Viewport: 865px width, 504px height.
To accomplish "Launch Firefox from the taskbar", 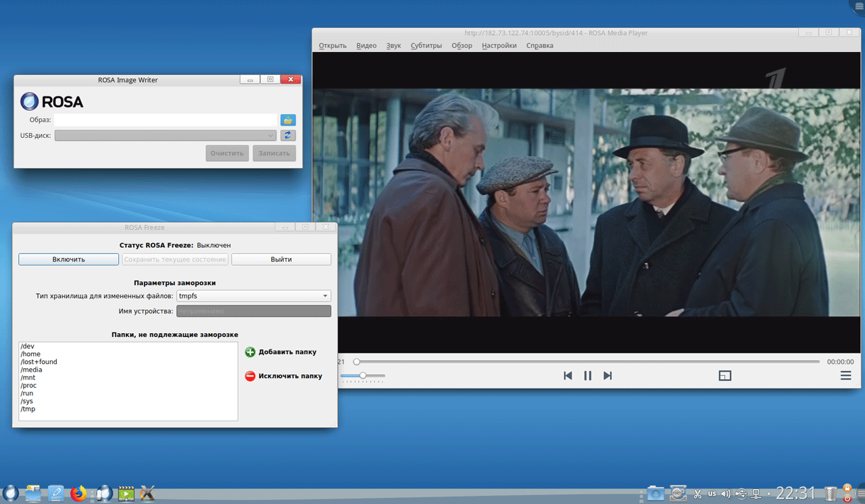I will pos(79,494).
